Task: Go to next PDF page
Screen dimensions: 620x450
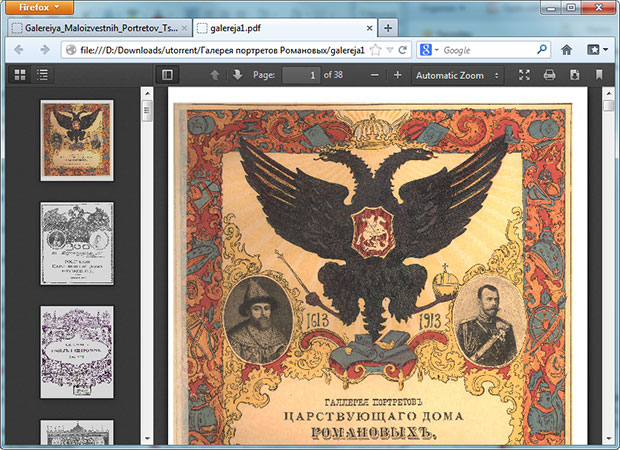Action: coord(237,75)
